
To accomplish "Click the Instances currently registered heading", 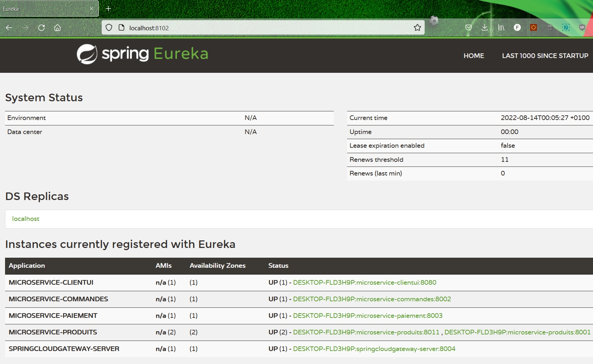I will tap(120, 244).
